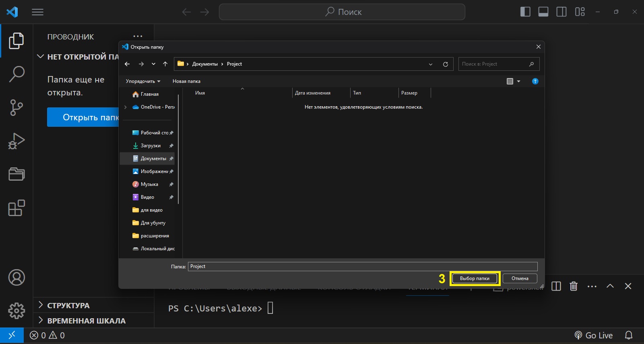Open the hamburger application menu
The height and width of the screenshot is (344, 644).
click(37, 12)
